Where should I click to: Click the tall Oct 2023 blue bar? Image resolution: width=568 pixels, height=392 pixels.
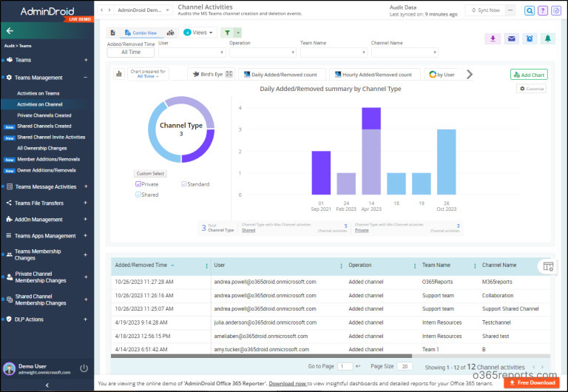click(x=446, y=162)
